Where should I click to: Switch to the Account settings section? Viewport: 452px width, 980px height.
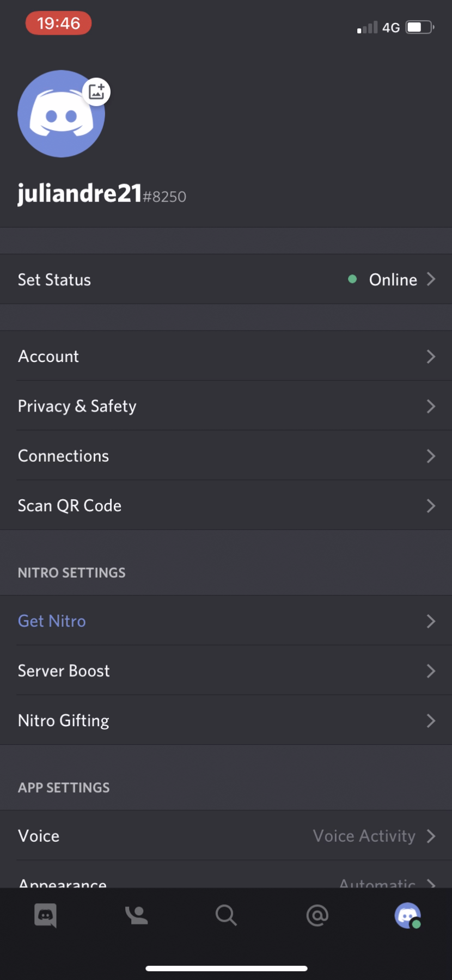click(226, 357)
